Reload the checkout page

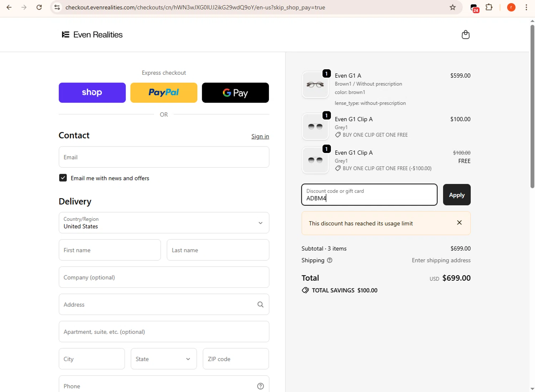(39, 7)
